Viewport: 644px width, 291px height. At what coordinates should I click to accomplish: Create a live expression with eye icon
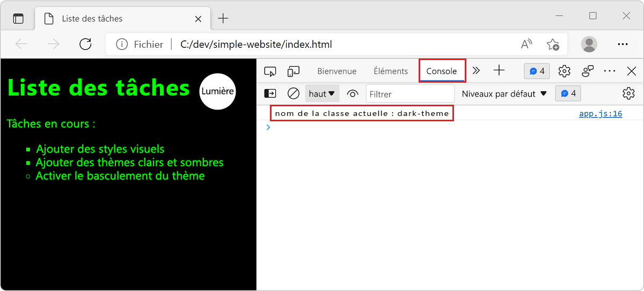353,93
